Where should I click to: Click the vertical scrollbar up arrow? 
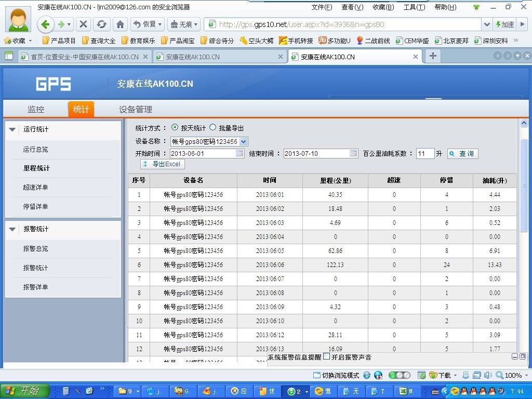pyautogui.click(x=524, y=123)
